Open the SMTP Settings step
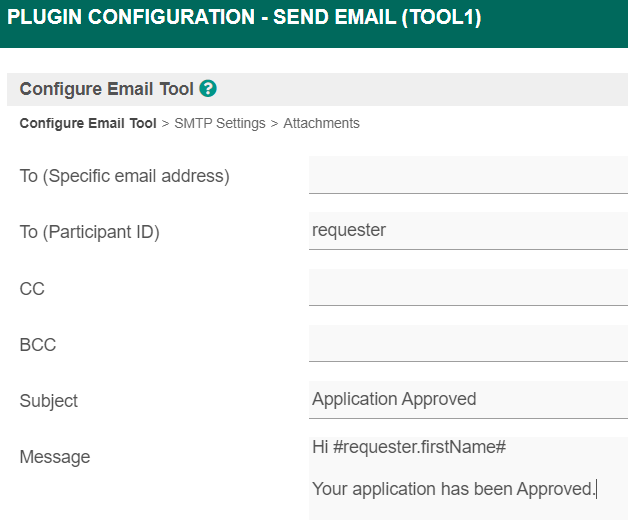This screenshot has width=628, height=520. point(220,124)
